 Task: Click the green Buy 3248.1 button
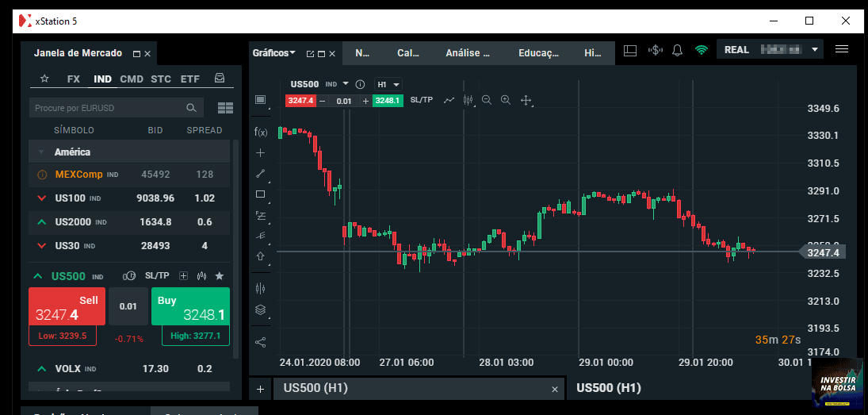[x=190, y=306]
